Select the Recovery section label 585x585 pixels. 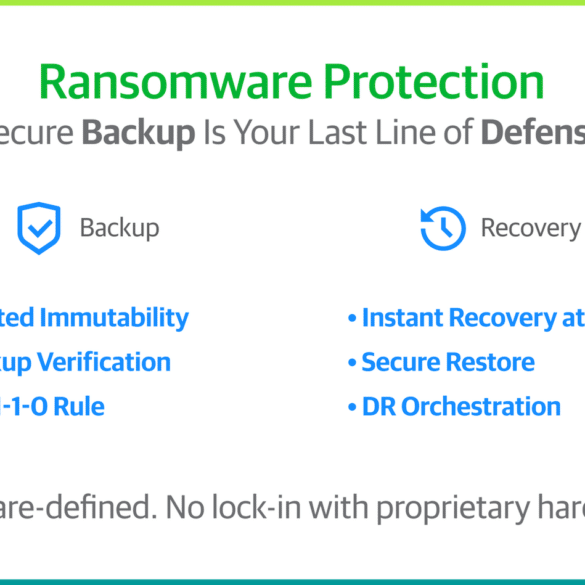point(531,228)
